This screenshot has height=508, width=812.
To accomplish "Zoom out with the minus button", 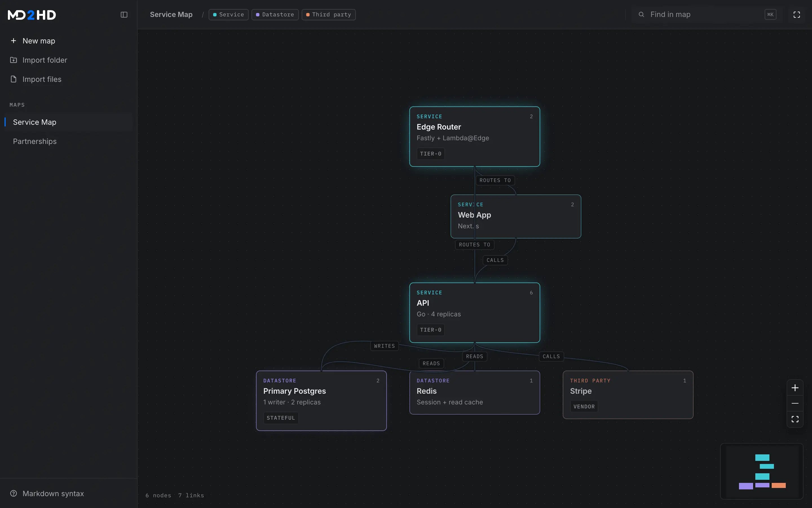I will (x=795, y=403).
